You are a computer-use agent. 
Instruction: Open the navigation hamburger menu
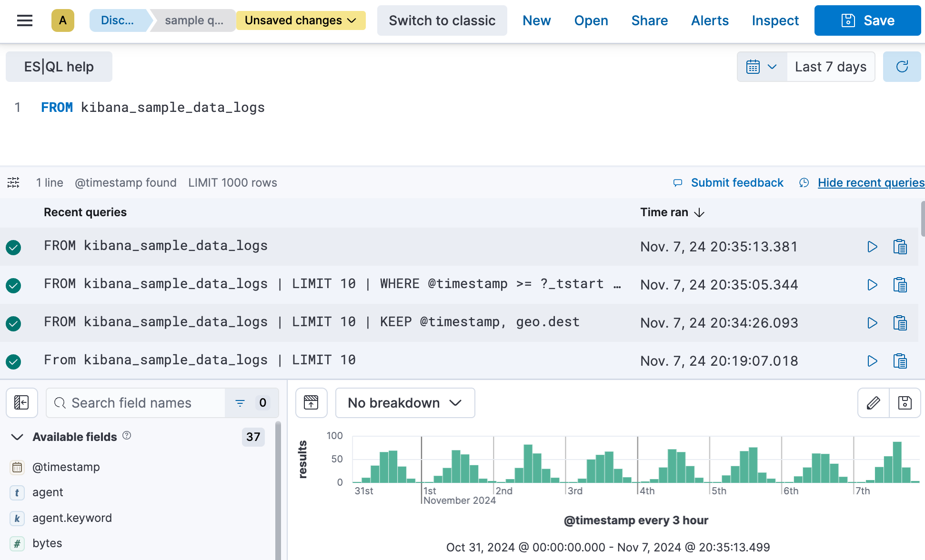click(x=24, y=20)
